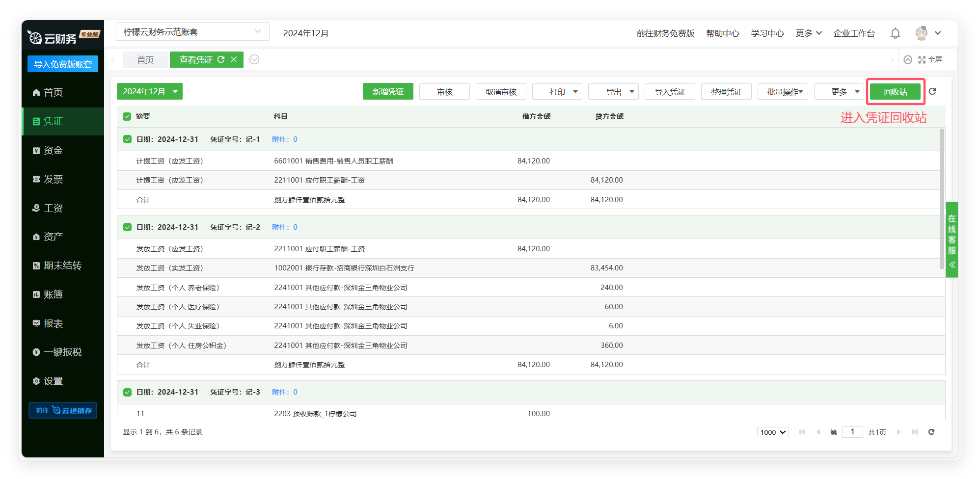Open the page size 1000 dropdown

(x=773, y=432)
